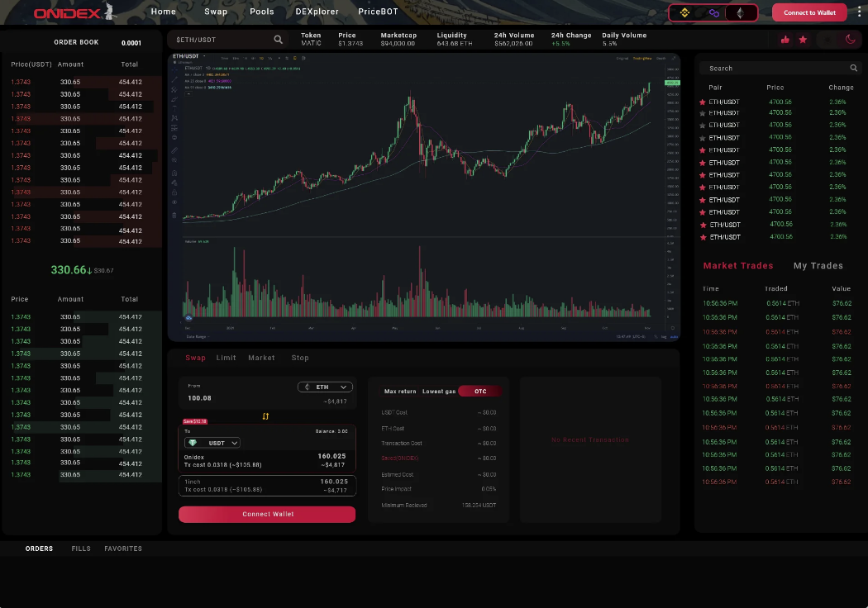Select the crosshair cursor tool on the chart
Screen dimensions: 868x608
coord(174,70)
